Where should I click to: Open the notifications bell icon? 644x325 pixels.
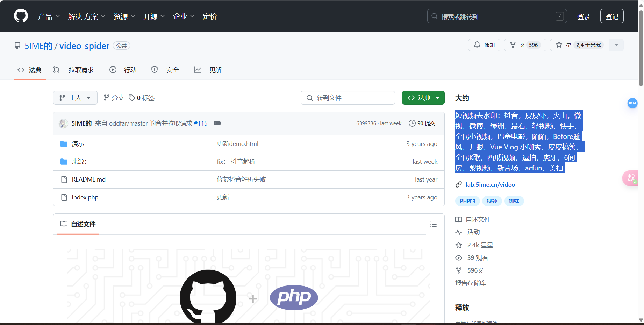[x=477, y=45]
